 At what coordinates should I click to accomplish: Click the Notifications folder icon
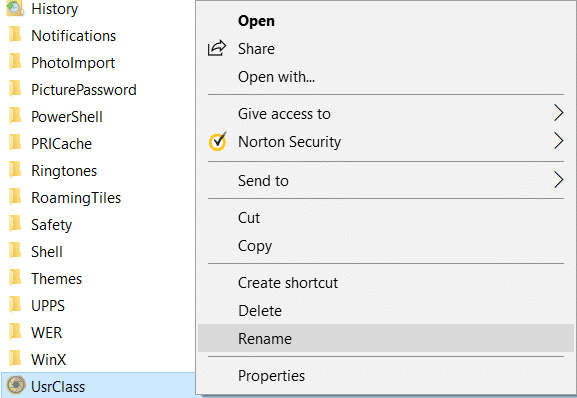click(15, 35)
